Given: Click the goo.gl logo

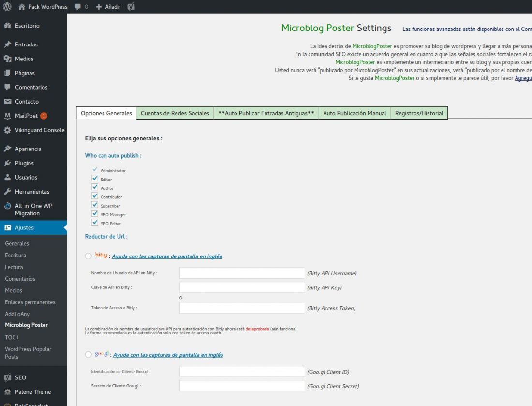Looking at the screenshot, I should point(102,354).
